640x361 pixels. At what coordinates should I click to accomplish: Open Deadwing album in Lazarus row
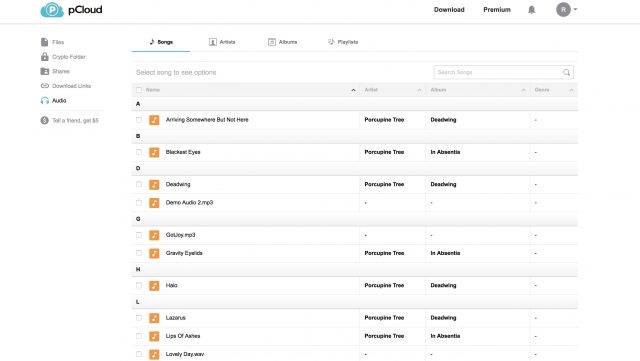tap(443, 318)
